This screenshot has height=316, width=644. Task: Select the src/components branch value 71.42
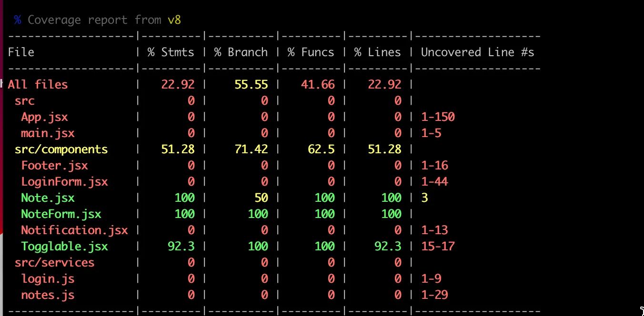coord(251,149)
